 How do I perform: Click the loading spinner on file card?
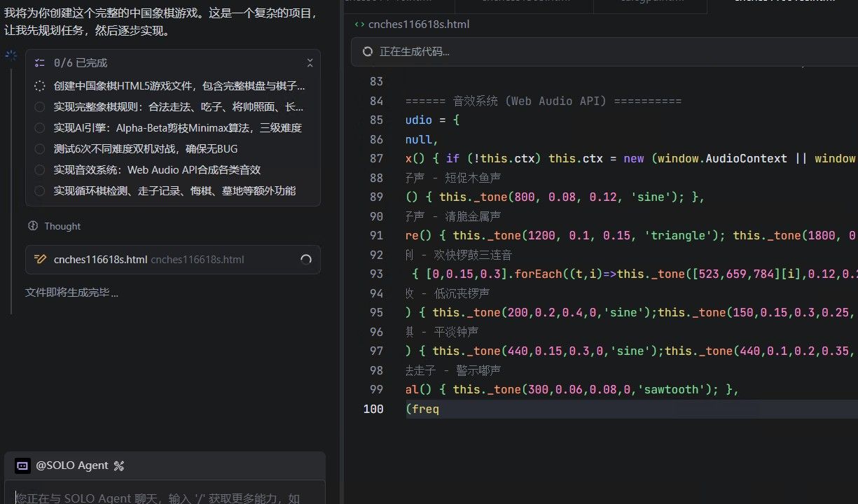point(305,260)
